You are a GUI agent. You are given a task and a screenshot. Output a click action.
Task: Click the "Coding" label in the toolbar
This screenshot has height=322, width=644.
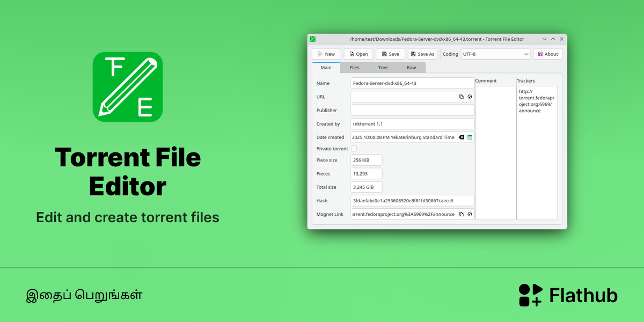(x=450, y=54)
